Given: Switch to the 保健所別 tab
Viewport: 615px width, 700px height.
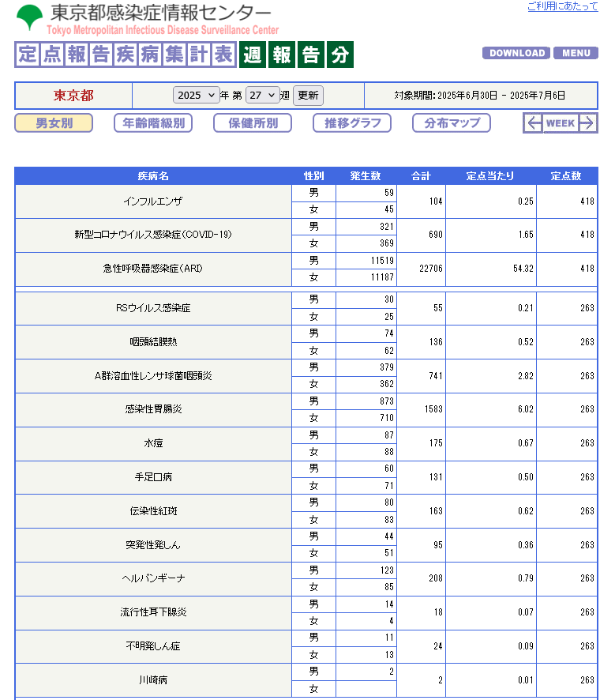Looking at the screenshot, I should 253,123.
